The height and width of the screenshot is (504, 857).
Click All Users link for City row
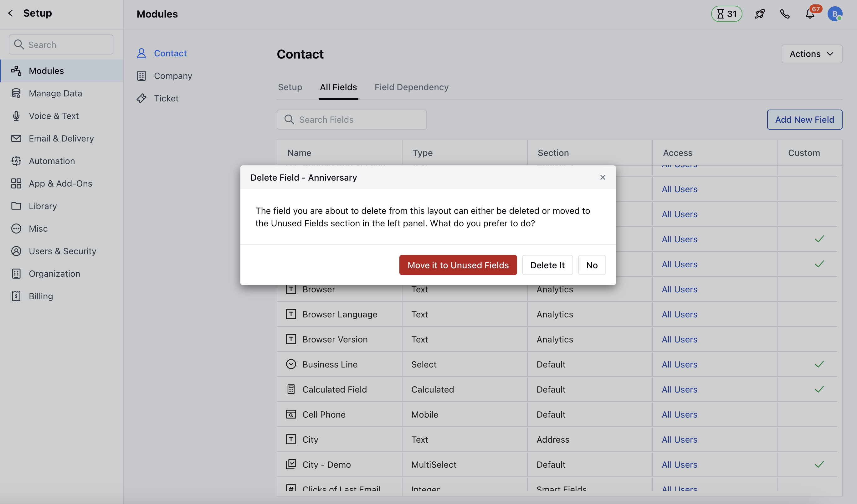[679, 440]
